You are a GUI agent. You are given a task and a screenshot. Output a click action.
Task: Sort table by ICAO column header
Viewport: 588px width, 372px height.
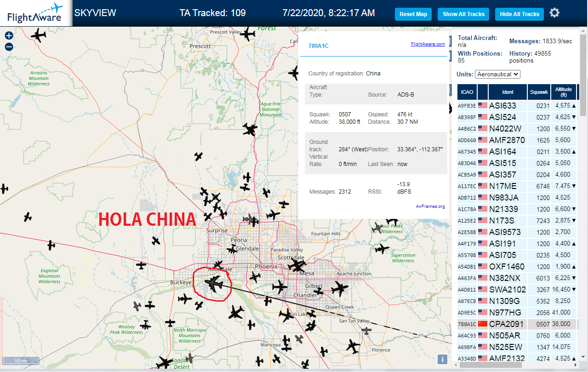pyautogui.click(x=467, y=92)
